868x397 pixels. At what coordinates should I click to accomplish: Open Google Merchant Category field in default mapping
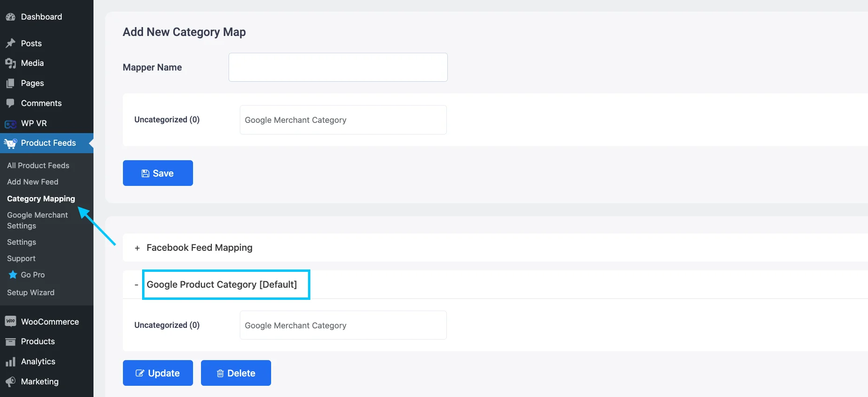pos(343,325)
